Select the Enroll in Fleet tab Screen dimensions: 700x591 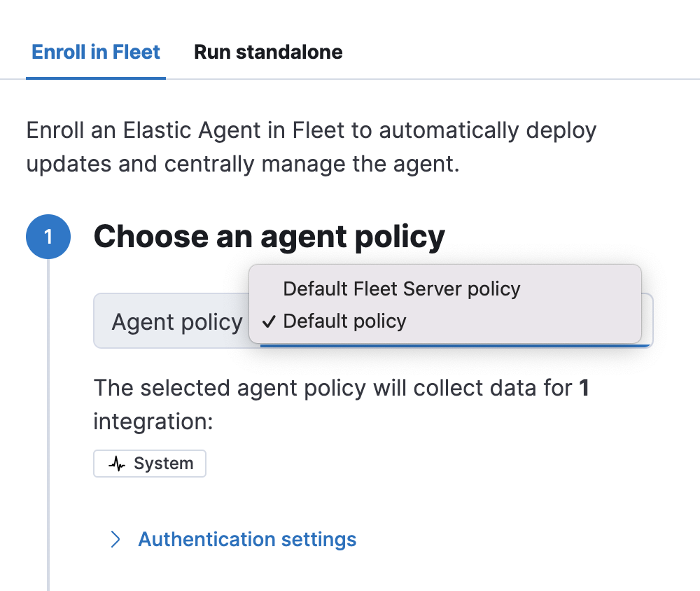(95, 52)
